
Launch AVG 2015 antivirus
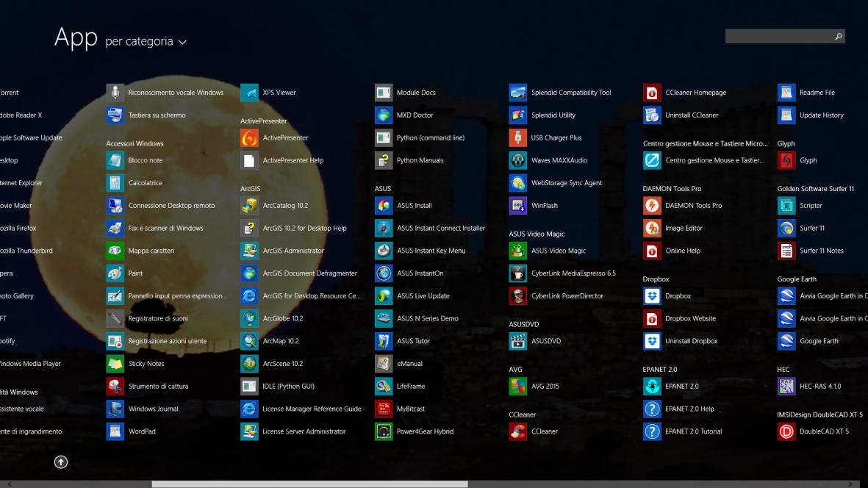(x=518, y=386)
